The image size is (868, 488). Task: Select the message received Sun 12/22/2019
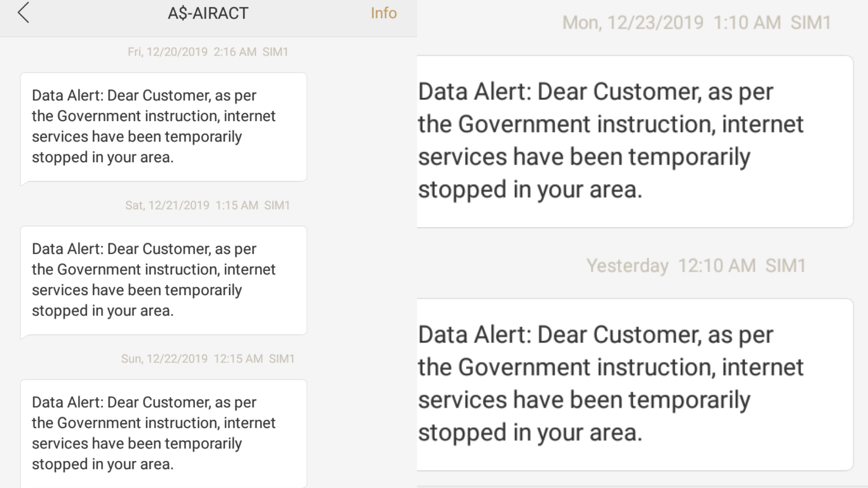tap(163, 433)
